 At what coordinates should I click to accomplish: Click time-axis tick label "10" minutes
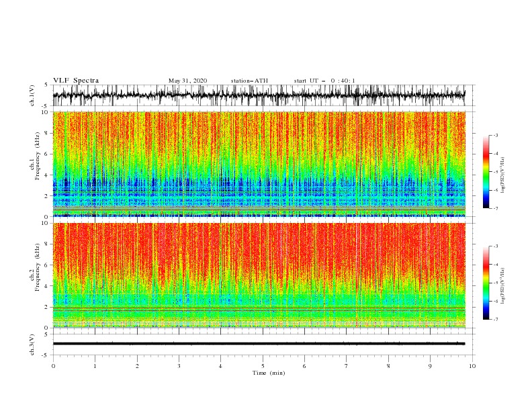click(472, 366)
